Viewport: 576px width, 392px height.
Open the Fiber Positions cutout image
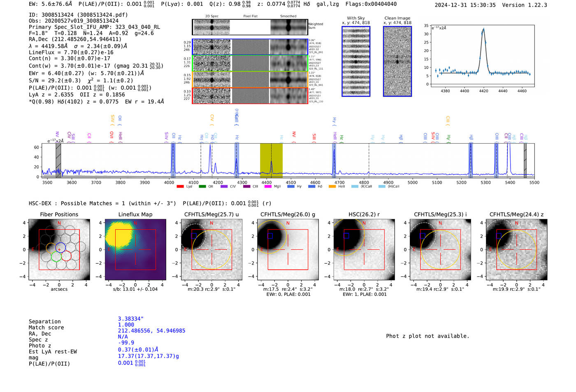[59, 250]
